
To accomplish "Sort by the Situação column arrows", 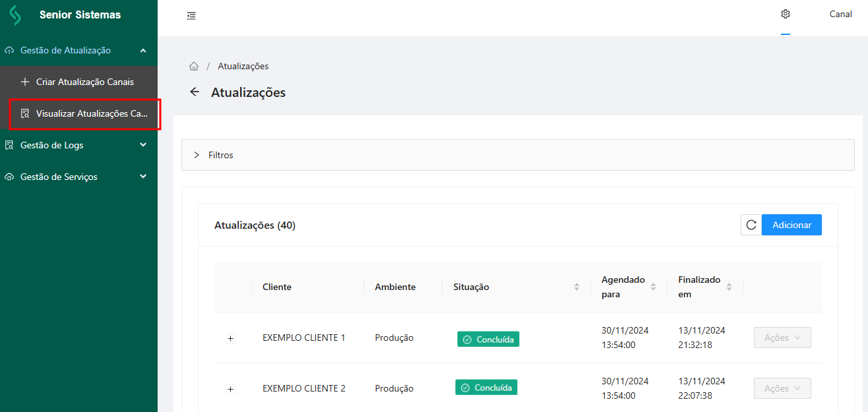I will pyautogui.click(x=576, y=287).
